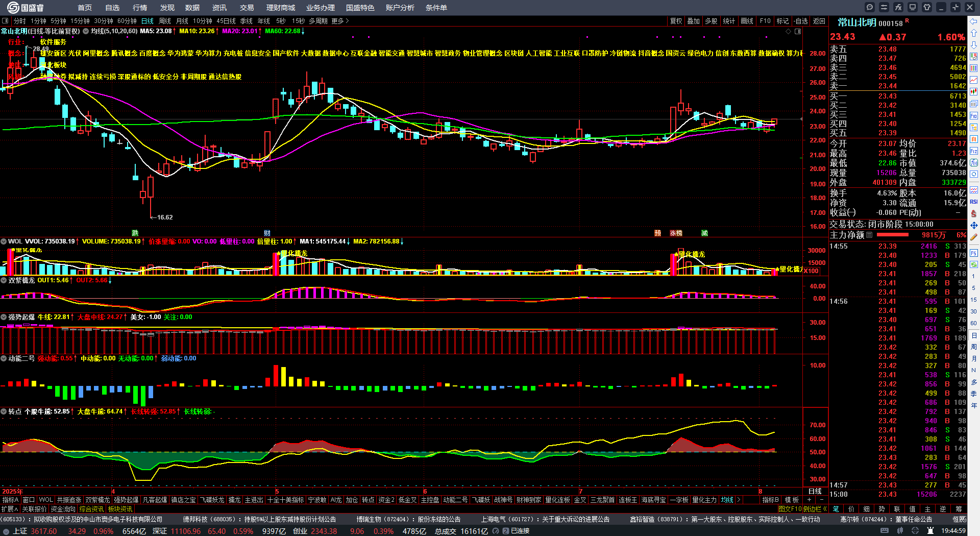Toggle 复权 price adjustment button
This screenshot has height=536, width=980.
point(676,21)
